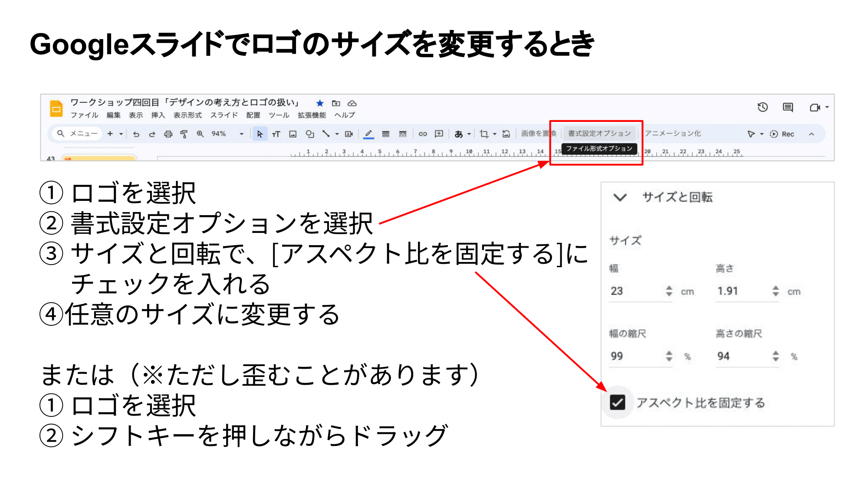The width and height of the screenshot is (868, 488).
Task: Click the stepper arrows beside width 23
Action: (x=669, y=291)
